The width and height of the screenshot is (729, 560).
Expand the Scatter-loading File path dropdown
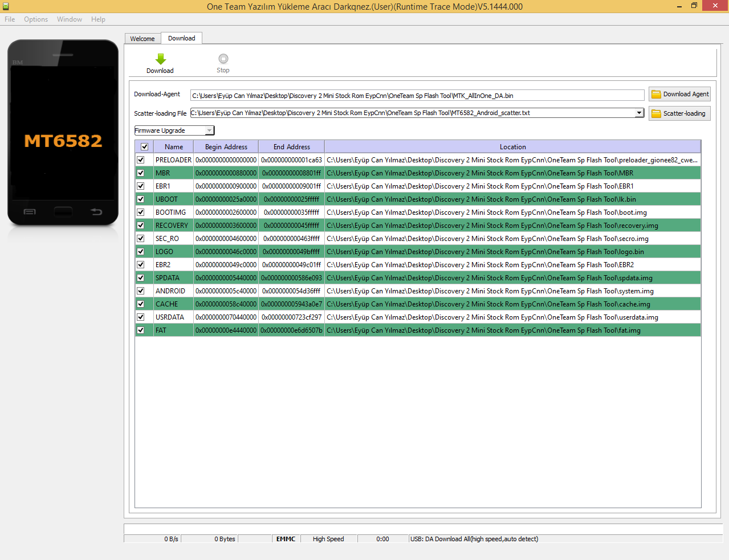click(x=639, y=113)
